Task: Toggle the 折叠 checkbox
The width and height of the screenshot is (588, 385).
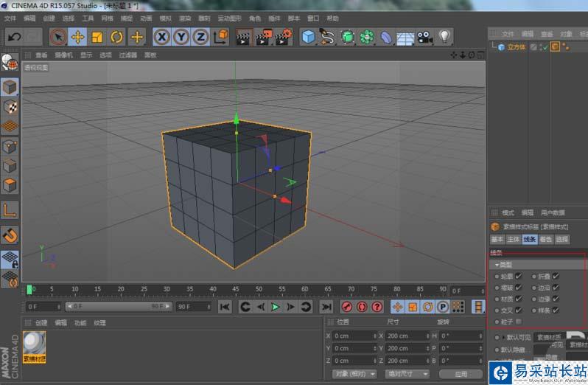Action: tap(556, 276)
